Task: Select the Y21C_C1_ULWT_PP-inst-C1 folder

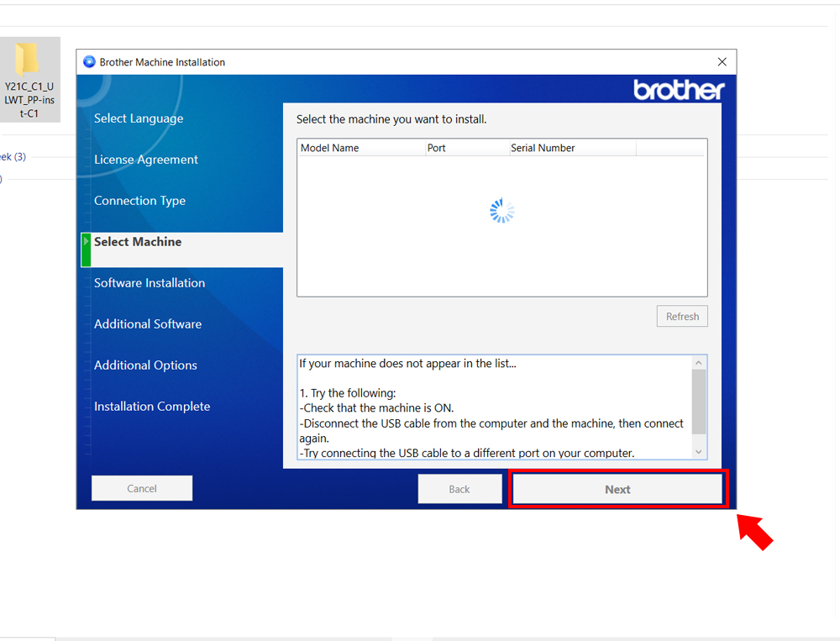Action: (29, 80)
